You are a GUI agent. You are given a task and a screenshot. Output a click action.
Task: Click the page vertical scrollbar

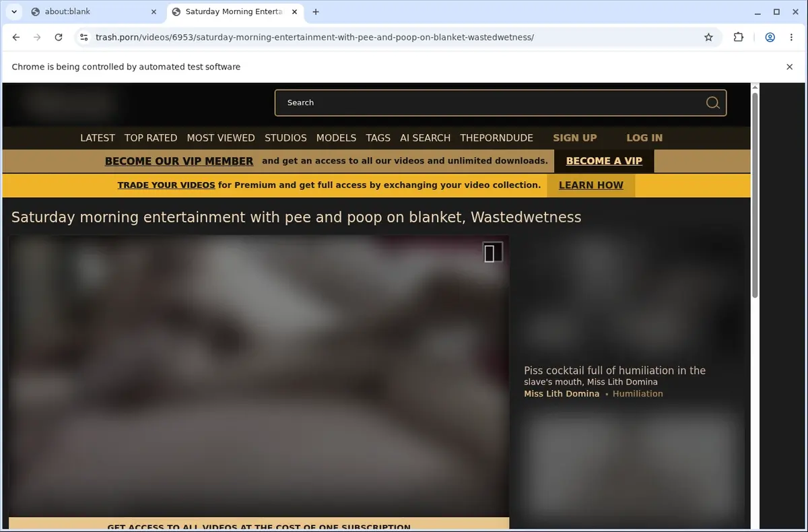coord(755,195)
